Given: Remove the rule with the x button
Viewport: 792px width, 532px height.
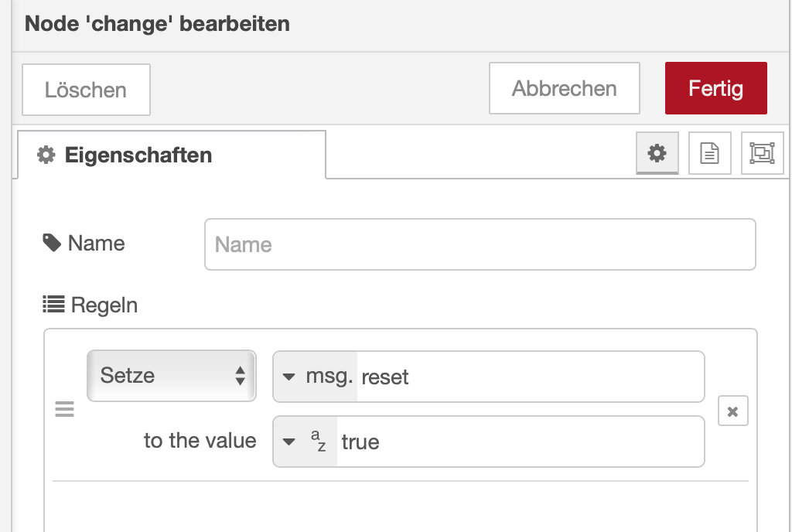Looking at the screenshot, I should 732,411.
